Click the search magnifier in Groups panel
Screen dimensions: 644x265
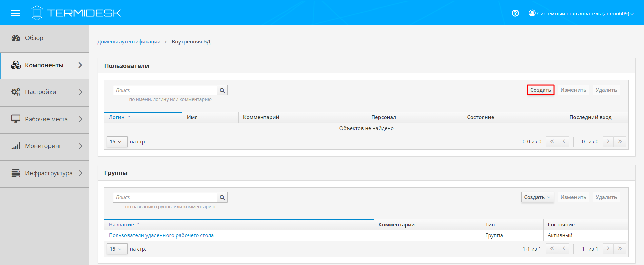(222, 197)
